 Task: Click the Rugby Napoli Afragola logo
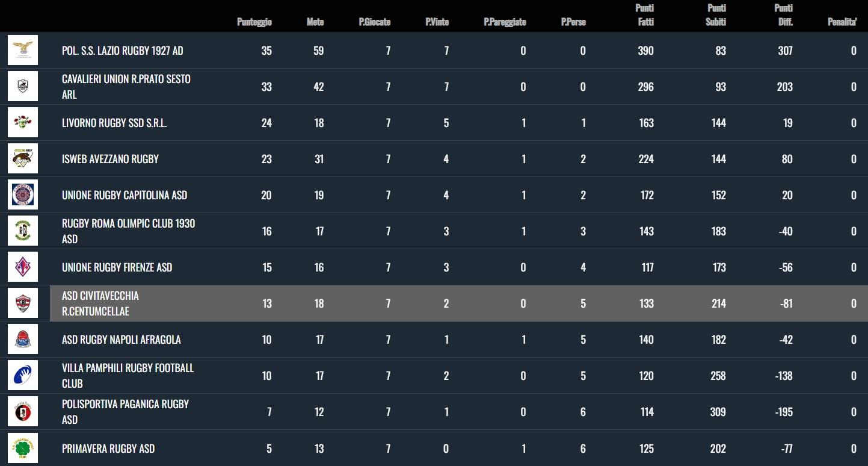pos(23,340)
